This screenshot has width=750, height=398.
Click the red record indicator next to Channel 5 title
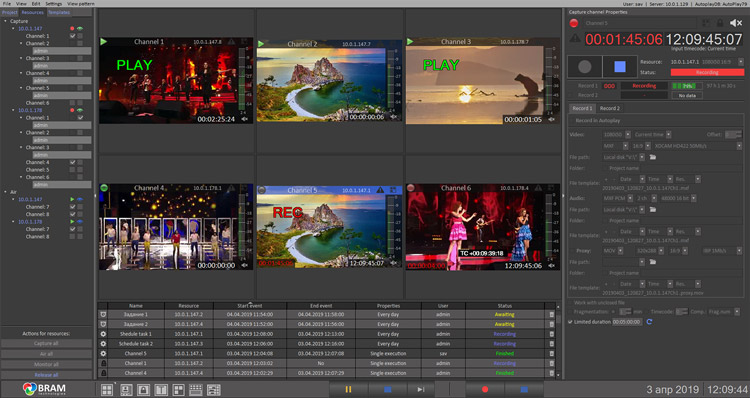point(574,23)
